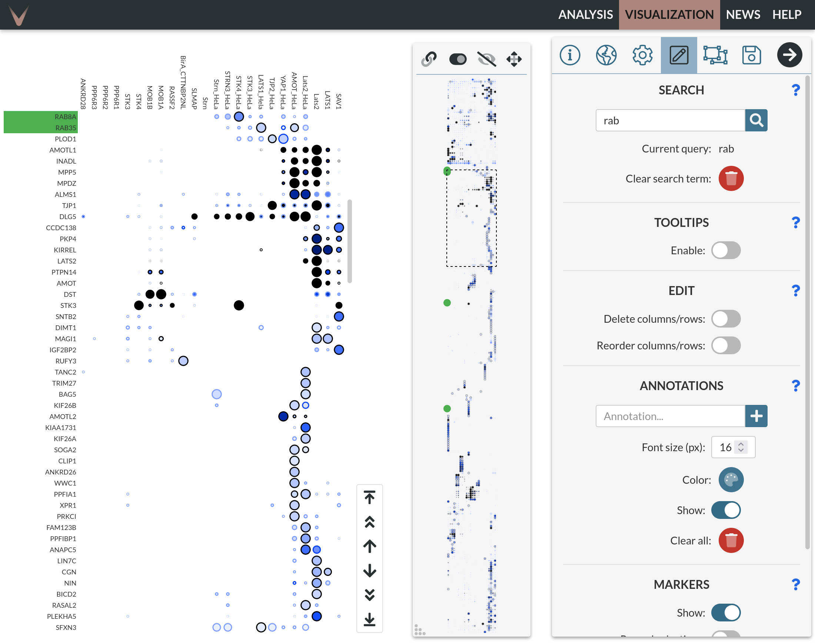Screen dimensions: 815x644
Task: Increase font size stepper arrow
Action: [741, 444]
